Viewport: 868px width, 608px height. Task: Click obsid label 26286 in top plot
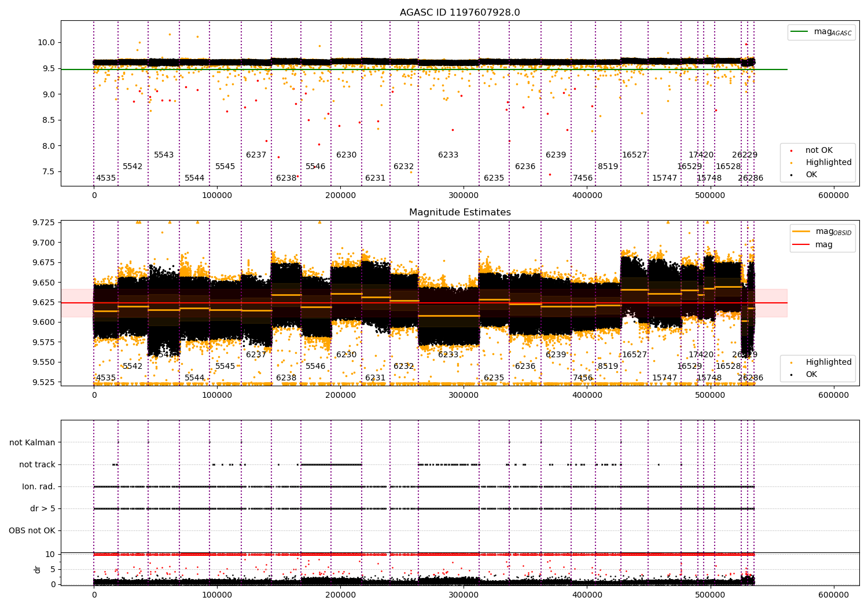tap(751, 178)
